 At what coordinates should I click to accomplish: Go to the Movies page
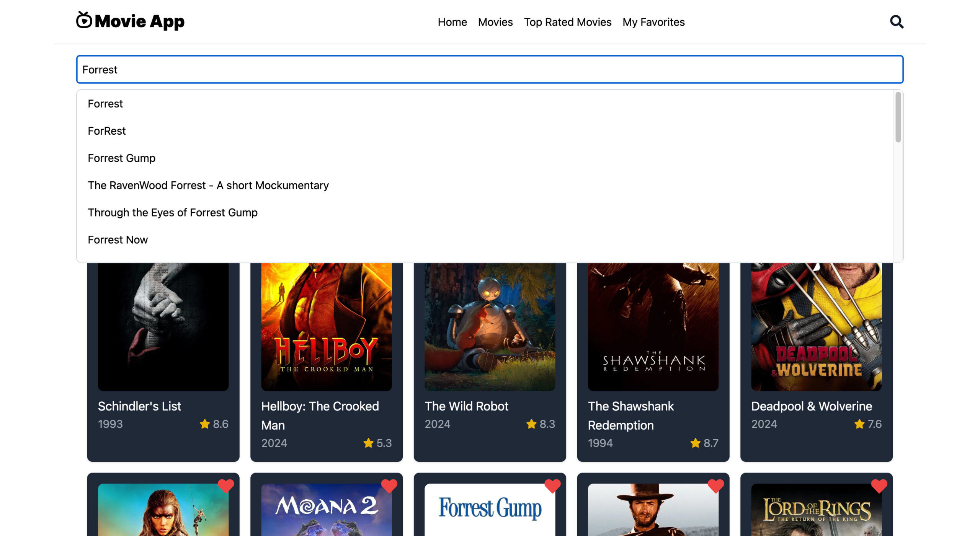pos(495,22)
